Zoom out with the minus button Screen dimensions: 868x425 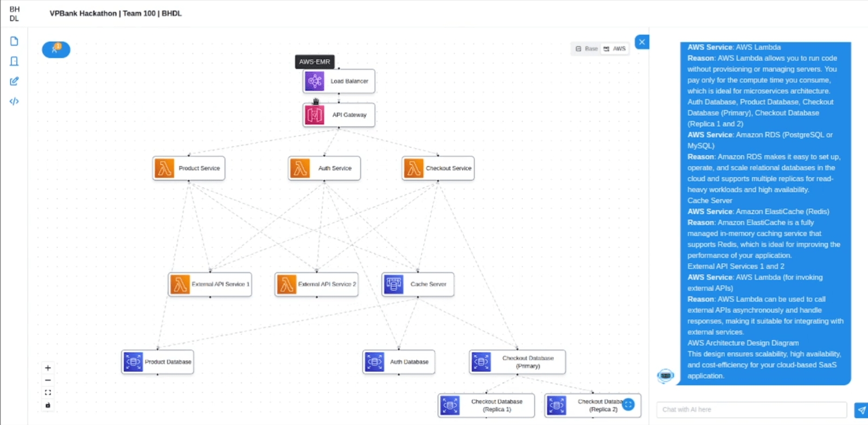pyautogui.click(x=48, y=380)
